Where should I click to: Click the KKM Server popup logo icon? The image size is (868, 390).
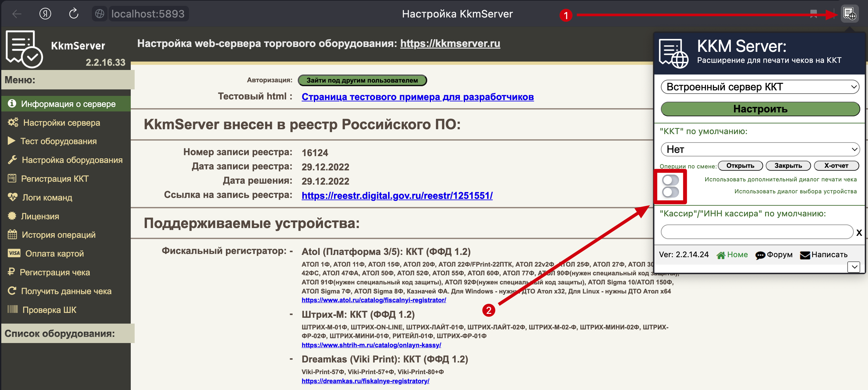coord(673,54)
